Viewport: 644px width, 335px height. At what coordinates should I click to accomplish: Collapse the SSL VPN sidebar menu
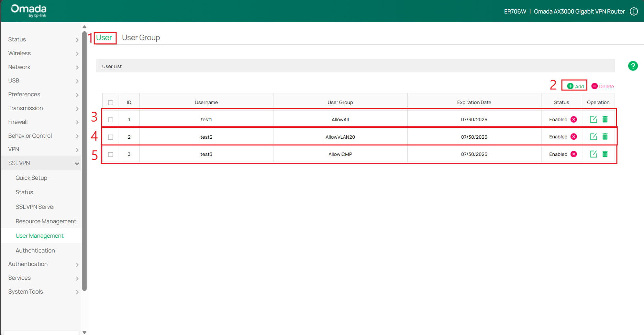tap(41, 163)
